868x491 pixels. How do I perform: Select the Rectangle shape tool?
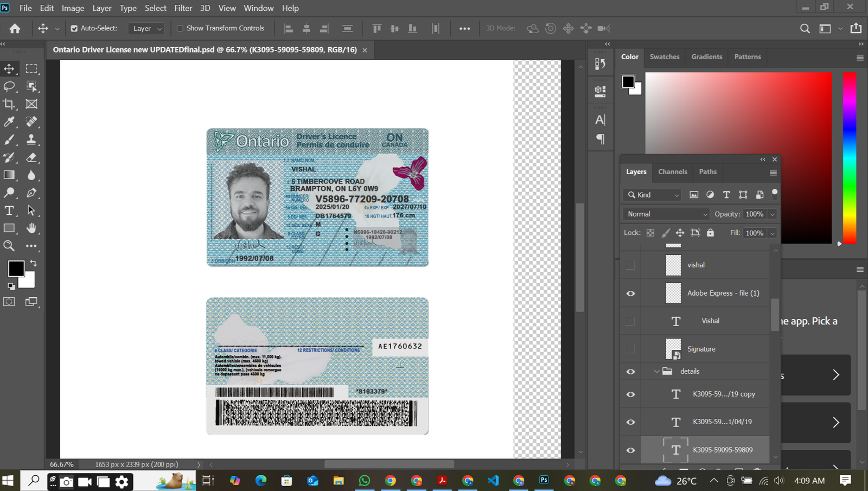point(9,228)
